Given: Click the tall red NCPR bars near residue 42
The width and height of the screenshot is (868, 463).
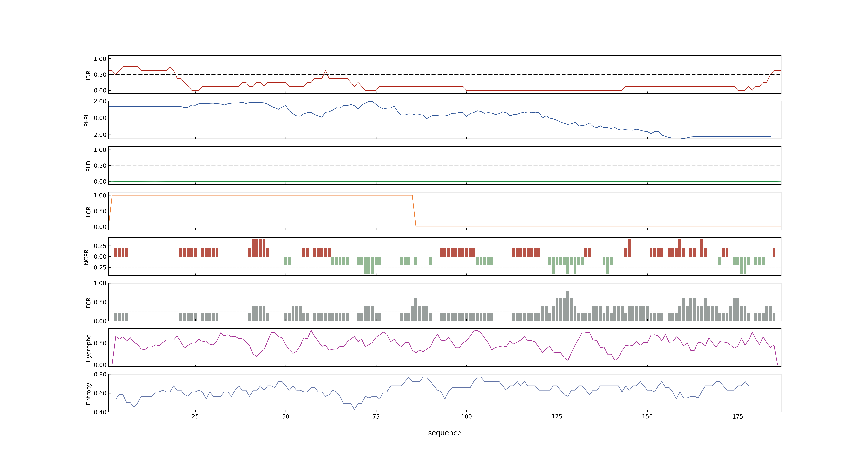Looking at the screenshot, I should tap(258, 248).
